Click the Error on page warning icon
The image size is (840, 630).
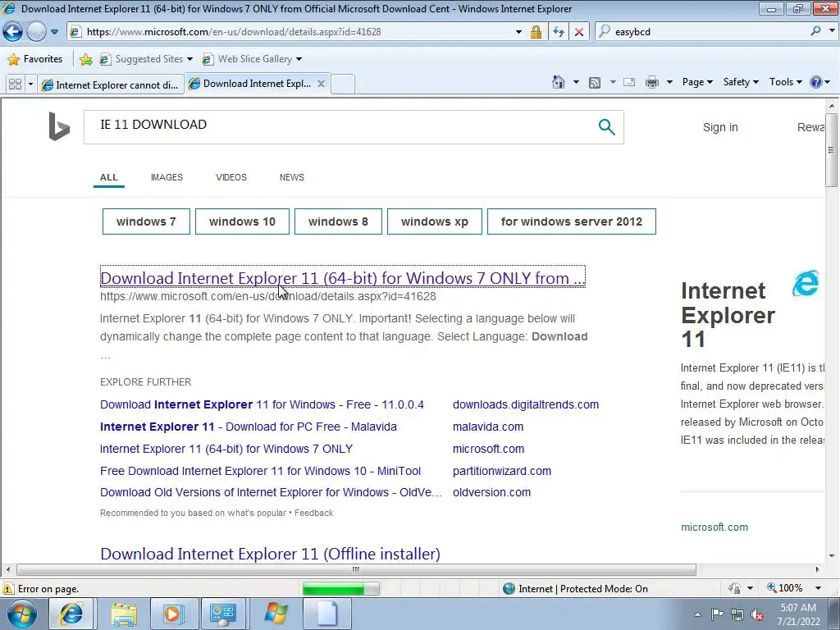point(8,588)
